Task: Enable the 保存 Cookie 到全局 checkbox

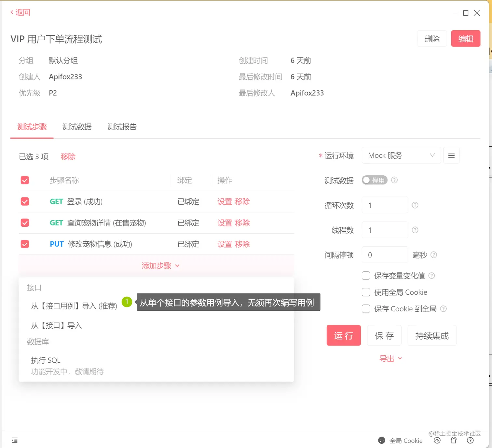Action: coord(366,309)
